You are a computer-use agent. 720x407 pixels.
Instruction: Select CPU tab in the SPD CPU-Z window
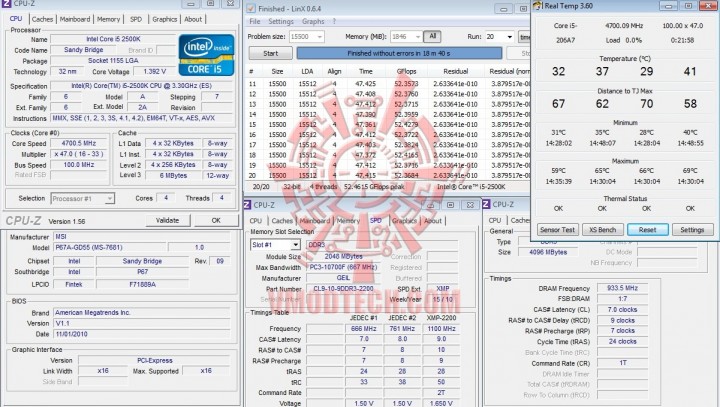(256, 221)
